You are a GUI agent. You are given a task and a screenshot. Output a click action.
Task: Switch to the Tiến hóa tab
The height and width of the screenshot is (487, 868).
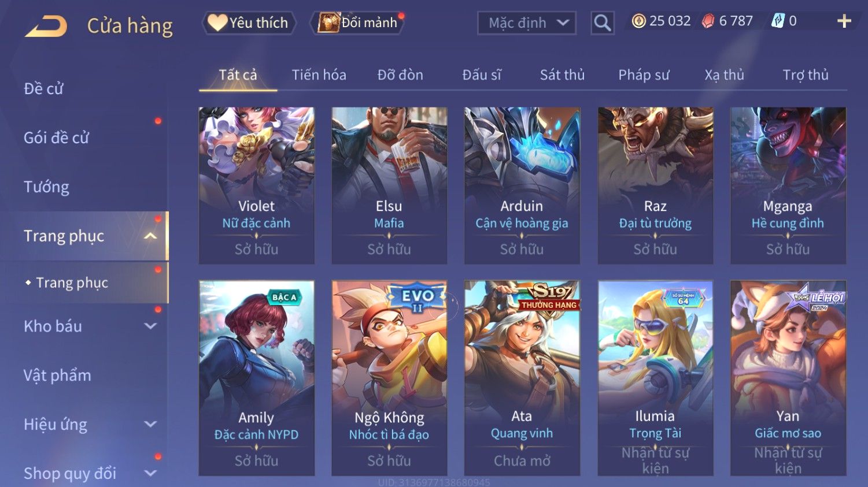[319, 75]
